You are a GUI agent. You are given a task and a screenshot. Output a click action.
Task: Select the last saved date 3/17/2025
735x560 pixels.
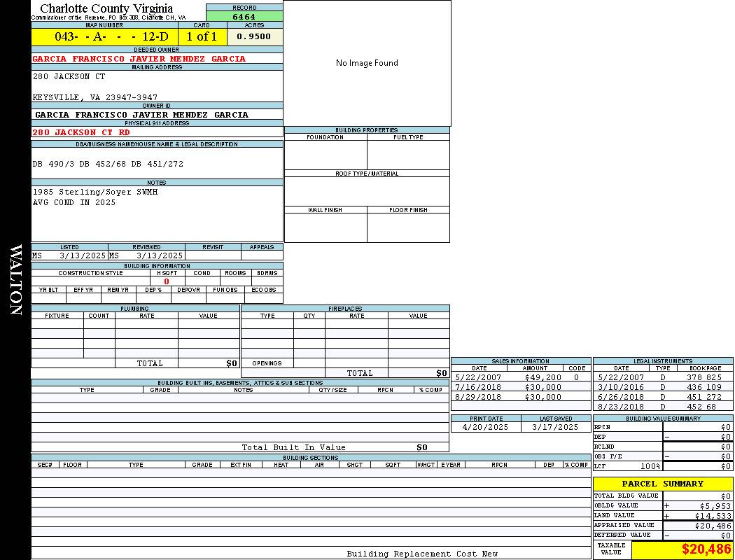[x=556, y=427]
